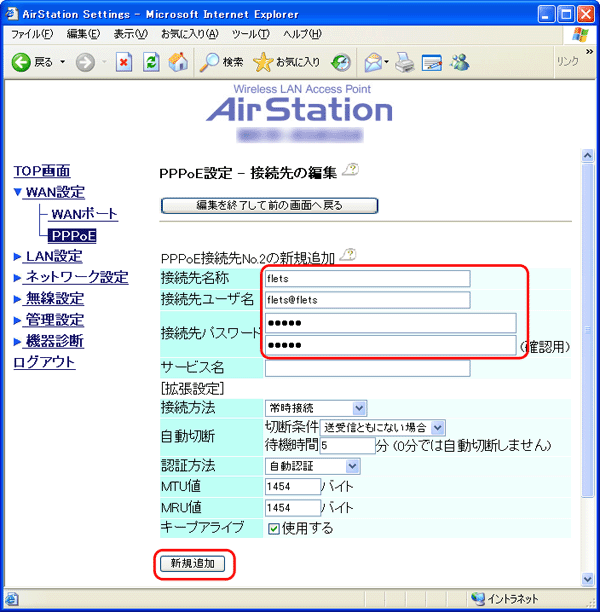Click the Windows logo throbber icon
This screenshot has width=600, height=612.
580,35
